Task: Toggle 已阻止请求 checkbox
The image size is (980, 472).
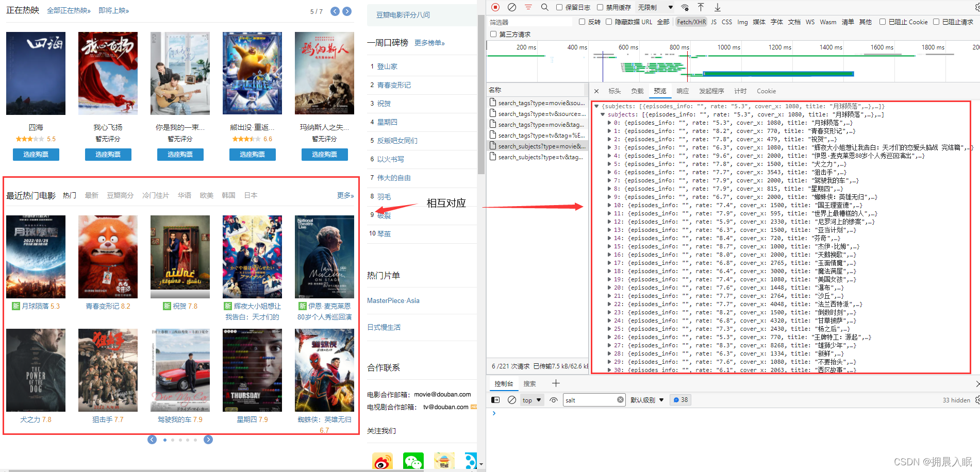Action: click(936, 22)
